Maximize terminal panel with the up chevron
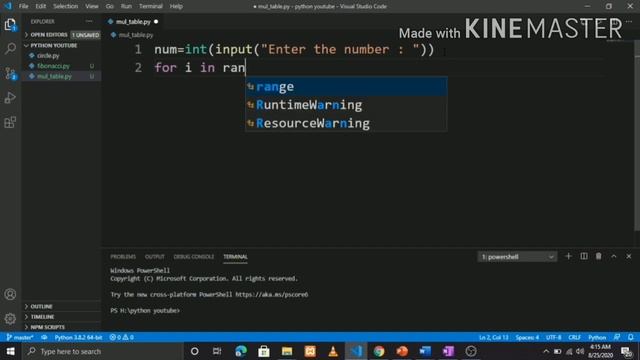This screenshot has height=360, width=640. point(613,256)
